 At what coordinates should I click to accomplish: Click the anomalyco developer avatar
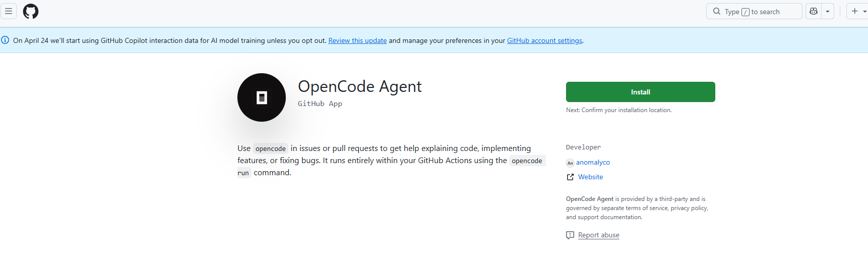(x=570, y=163)
